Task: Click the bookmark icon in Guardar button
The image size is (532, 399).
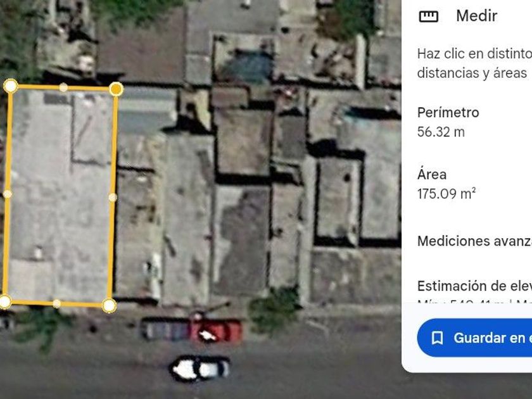Action: click(438, 338)
